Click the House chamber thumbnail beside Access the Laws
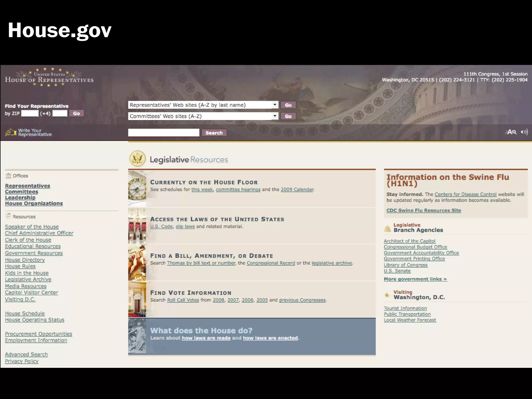This screenshot has height=399, width=532. (x=137, y=225)
